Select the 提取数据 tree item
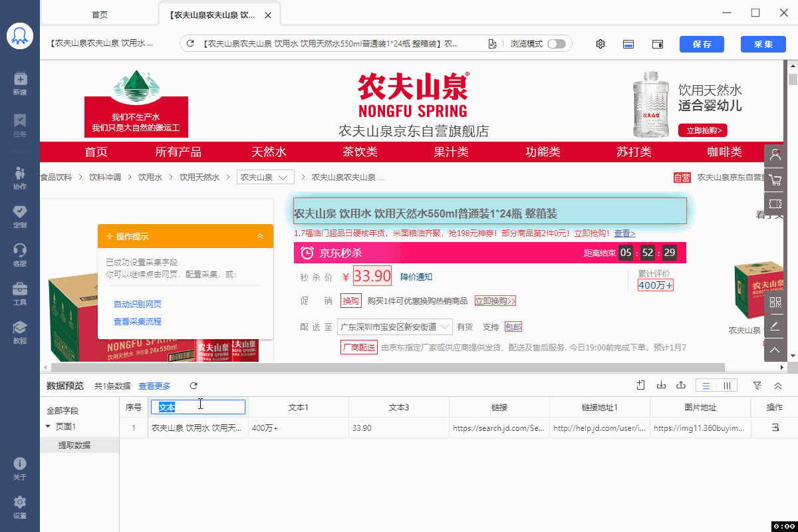This screenshot has width=798, height=532. (74, 445)
